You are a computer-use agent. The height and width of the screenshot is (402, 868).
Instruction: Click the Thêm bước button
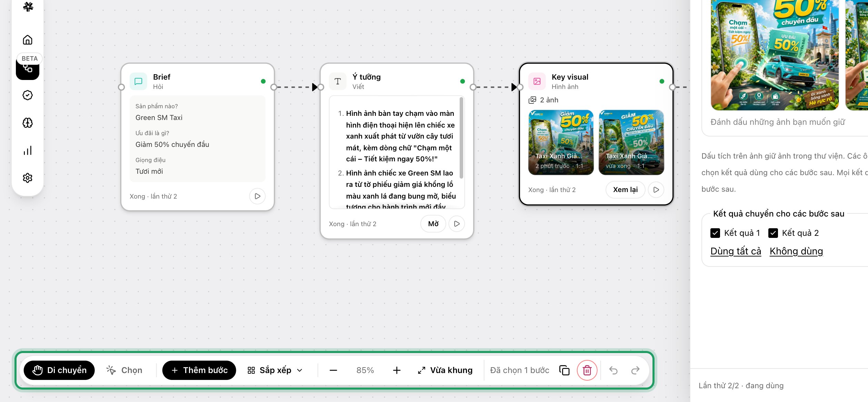tap(199, 370)
